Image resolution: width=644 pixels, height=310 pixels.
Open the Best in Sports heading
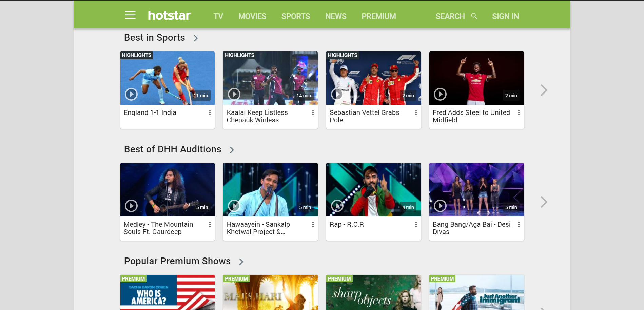[155, 38]
